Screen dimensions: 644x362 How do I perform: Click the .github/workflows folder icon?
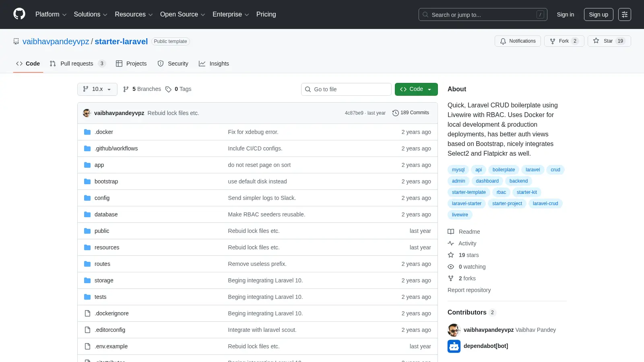[x=87, y=148]
